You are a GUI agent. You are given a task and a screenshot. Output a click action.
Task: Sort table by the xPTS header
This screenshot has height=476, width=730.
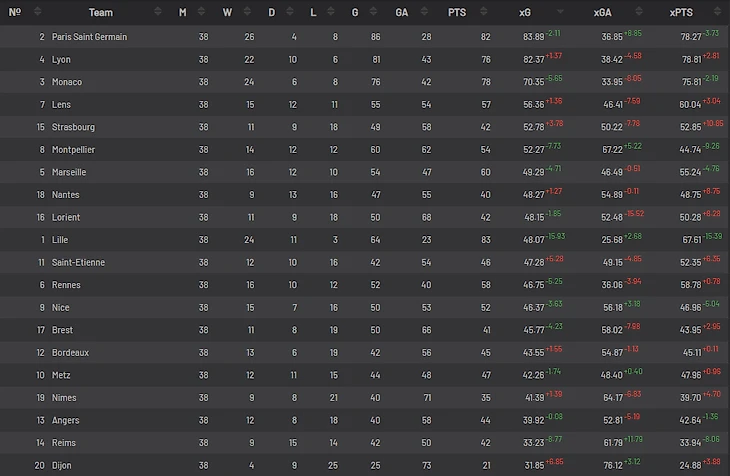[x=682, y=12]
